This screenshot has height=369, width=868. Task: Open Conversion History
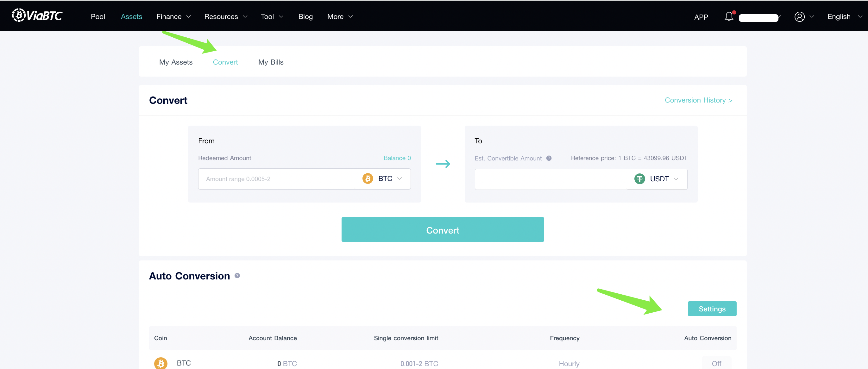698,100
